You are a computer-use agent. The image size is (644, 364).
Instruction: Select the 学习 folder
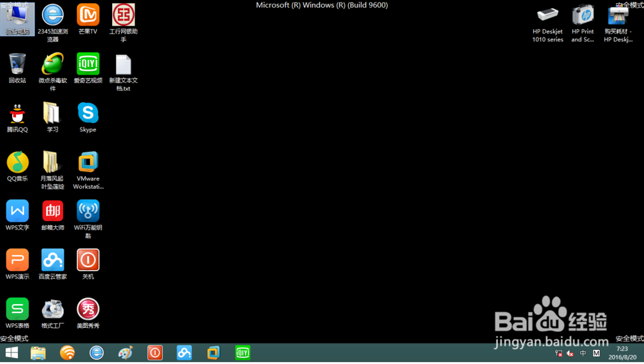pyautogui.click(x=52, y=117)
